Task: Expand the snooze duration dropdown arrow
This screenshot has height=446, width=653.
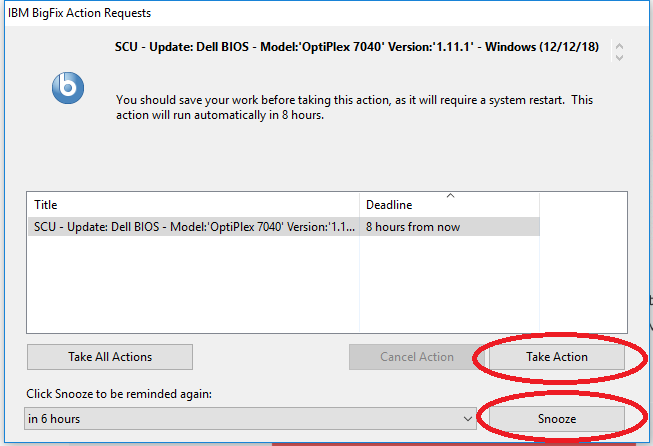Action: click(468, 418)
